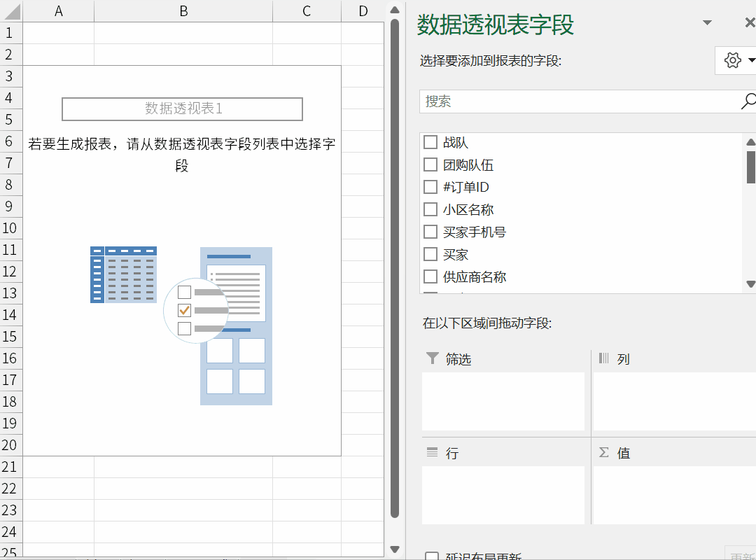Click the search magnifier icon
Image resolution: width=756 pixels, height=560 pixels.
pos(748,101)
